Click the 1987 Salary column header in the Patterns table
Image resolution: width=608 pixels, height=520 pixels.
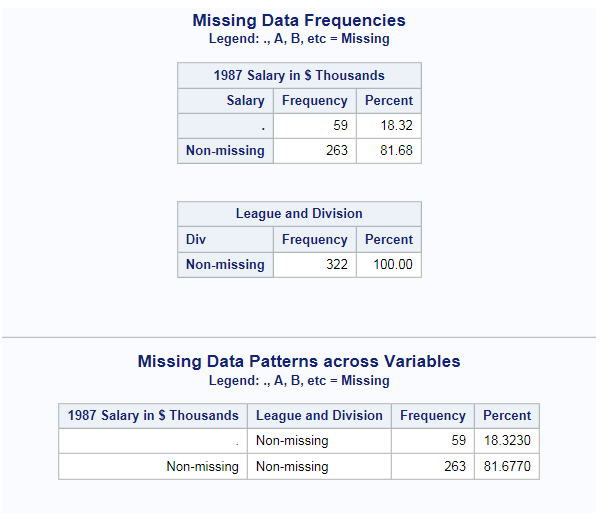(153, 415)
